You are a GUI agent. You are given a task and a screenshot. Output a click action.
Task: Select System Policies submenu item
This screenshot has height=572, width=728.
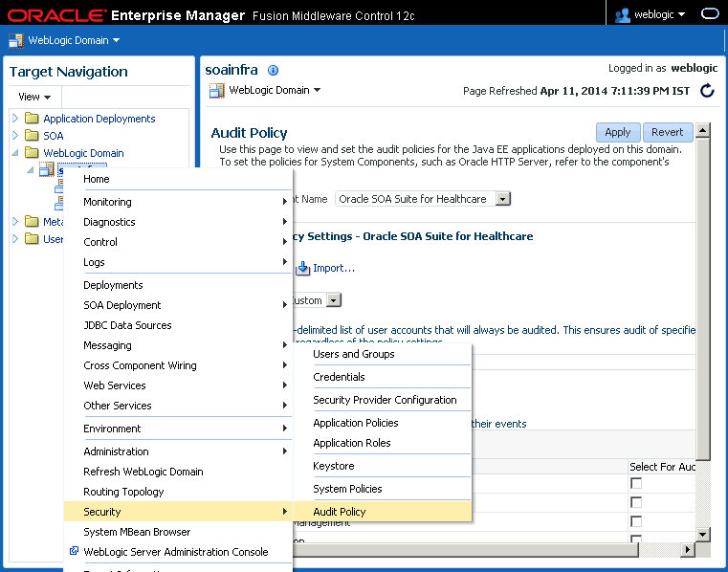click(383, 489)
